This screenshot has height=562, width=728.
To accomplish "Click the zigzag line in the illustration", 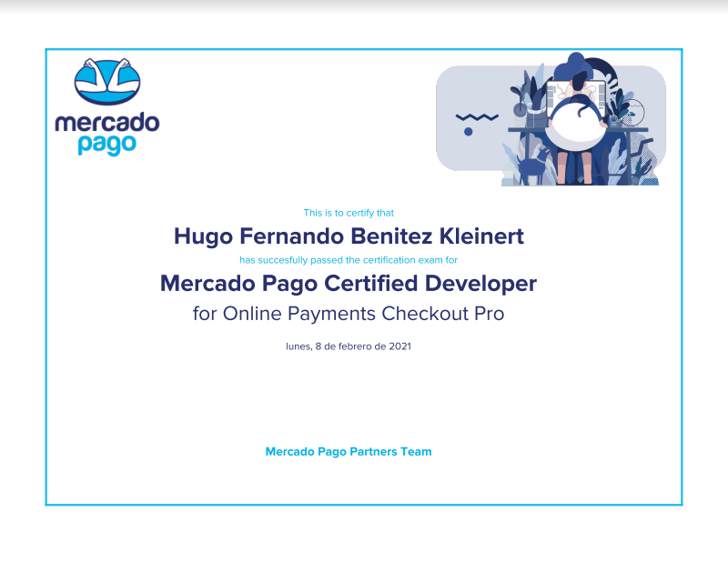I will click(477, 117).
